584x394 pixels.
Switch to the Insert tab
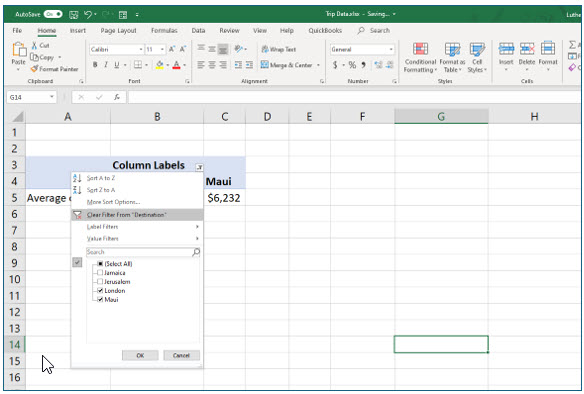pos(77,31)
